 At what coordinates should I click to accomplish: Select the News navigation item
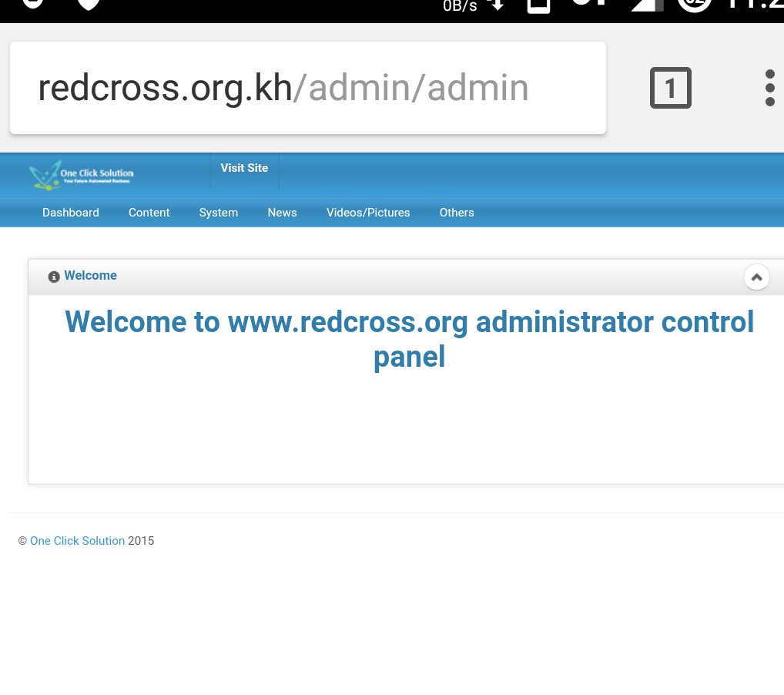coord(282,212)
